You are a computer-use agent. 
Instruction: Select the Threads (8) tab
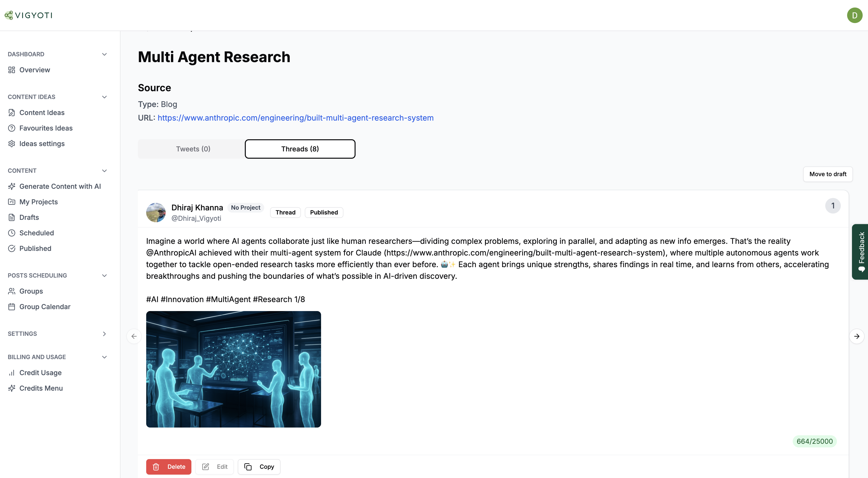(x=300, y=149)
